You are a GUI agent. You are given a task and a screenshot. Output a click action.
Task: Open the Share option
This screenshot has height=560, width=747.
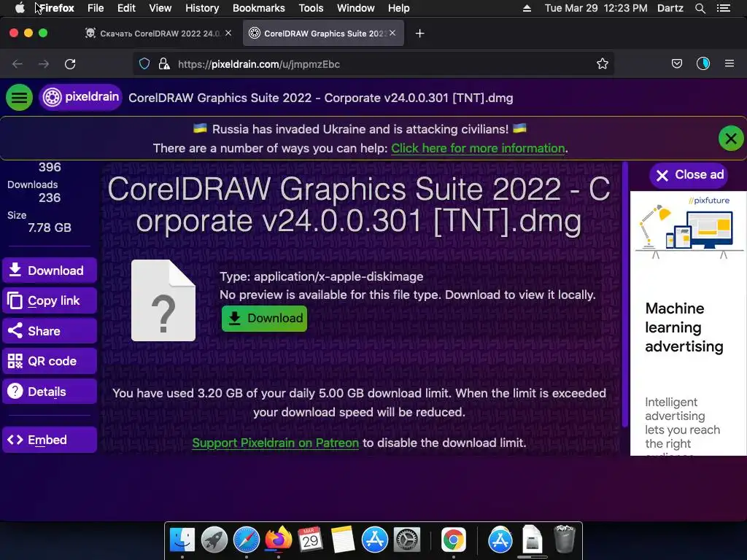coord(50,331)
